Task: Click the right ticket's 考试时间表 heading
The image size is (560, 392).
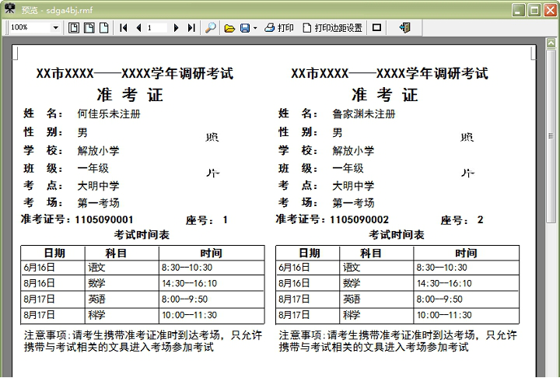Action: tap(397, 235)
